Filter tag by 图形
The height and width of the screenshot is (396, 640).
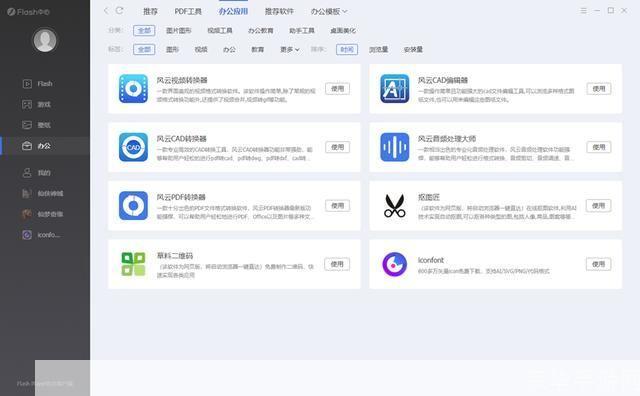click(x=172, y=49)
